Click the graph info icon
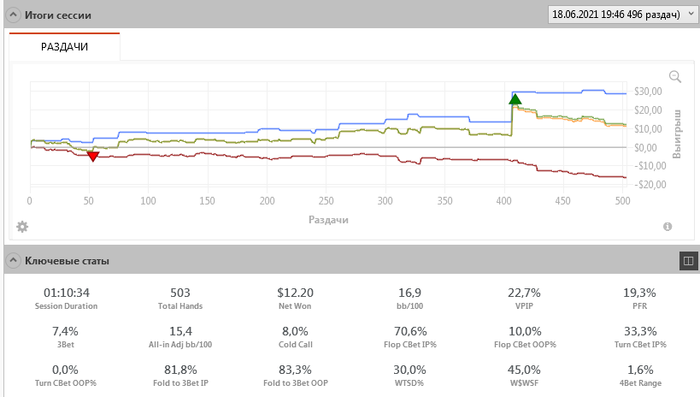Viewport: 700px width, 397px height. 667,226
